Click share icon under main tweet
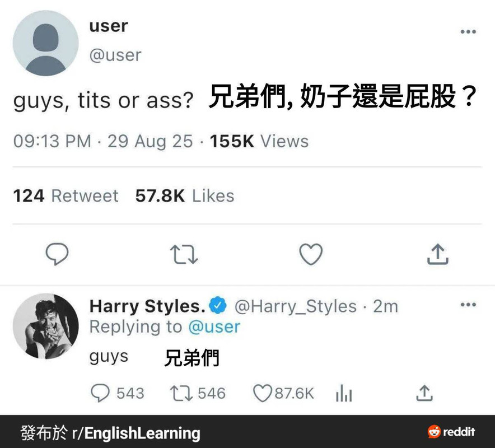Screen dimensions: 495x448 coord(438,254)
